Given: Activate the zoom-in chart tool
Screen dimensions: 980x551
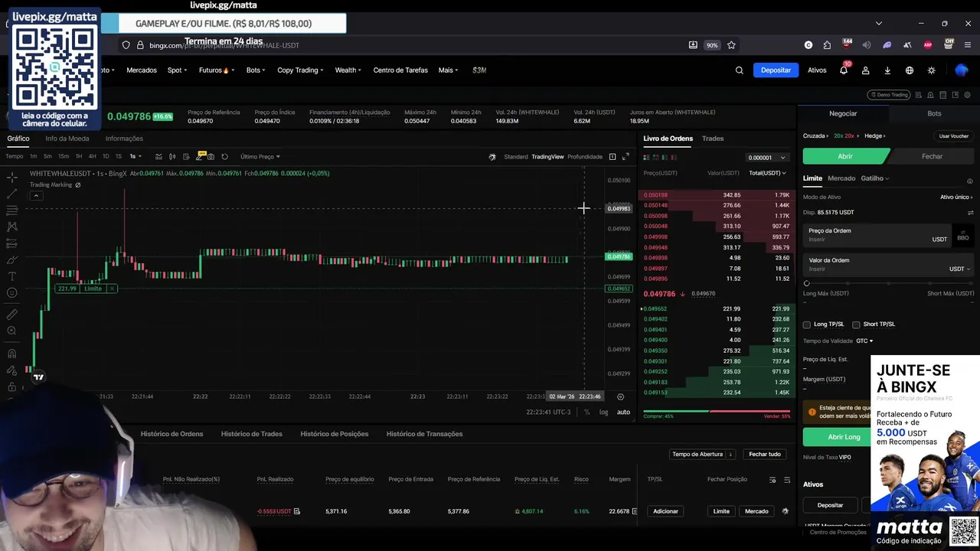Looking at the screenshot, I should pyautogui.click(x=12, y=331).
